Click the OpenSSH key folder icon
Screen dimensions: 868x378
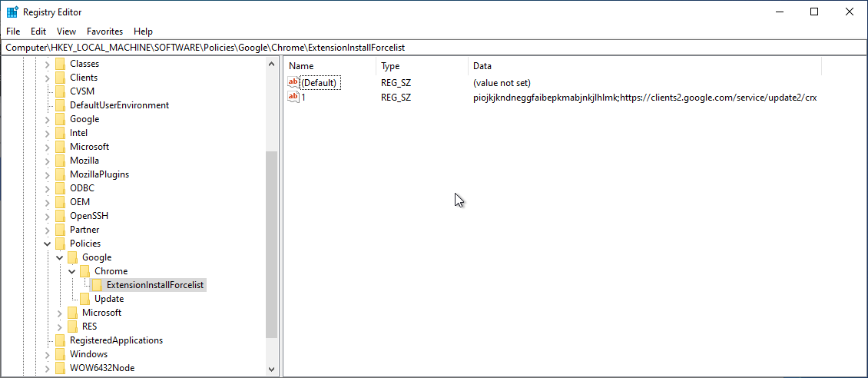pyautogui.click(x=61, y=216)
